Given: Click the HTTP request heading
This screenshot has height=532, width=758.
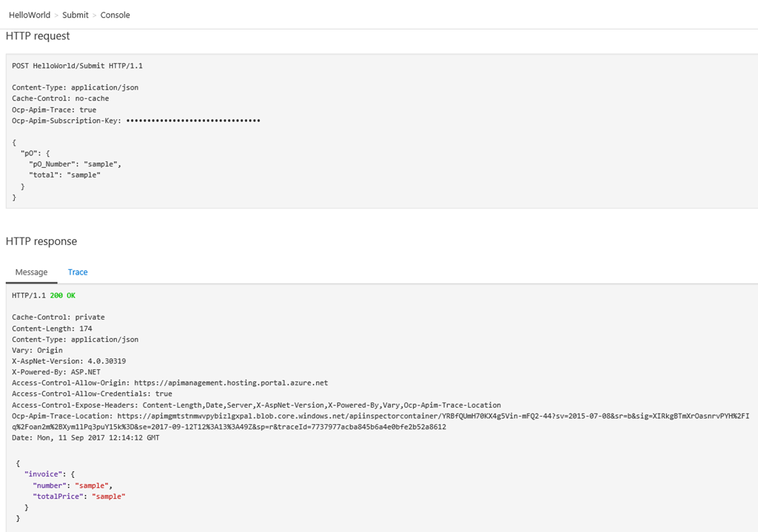Looking at the screenshot, I should coord(38,36).
